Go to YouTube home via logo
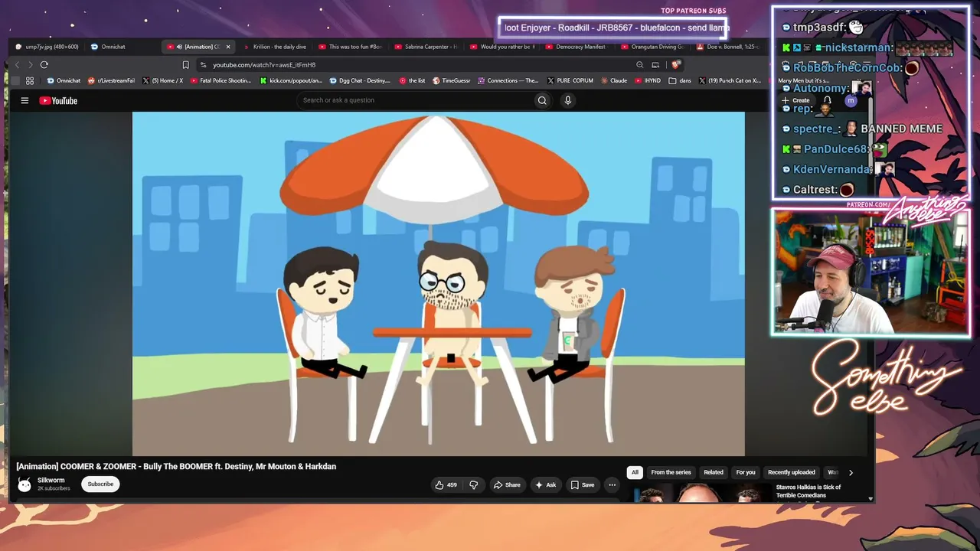980x551 pixels. click(x=58, y=100)
